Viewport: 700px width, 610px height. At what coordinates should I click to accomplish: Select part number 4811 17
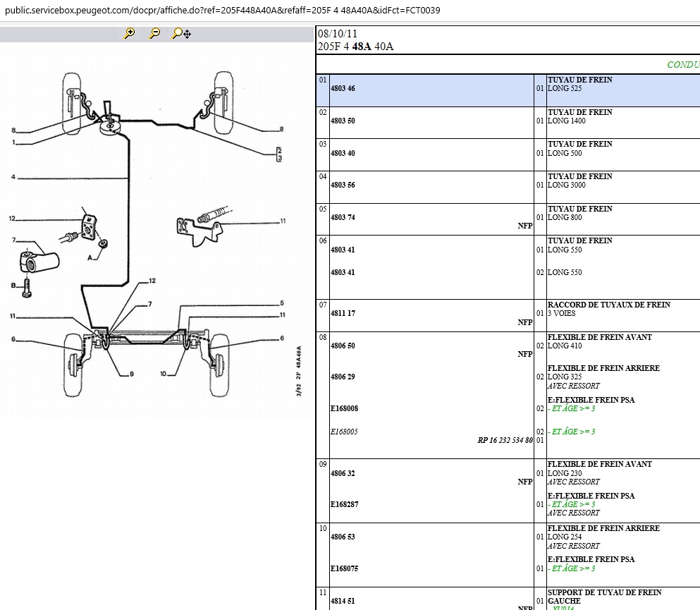point(343,314)
